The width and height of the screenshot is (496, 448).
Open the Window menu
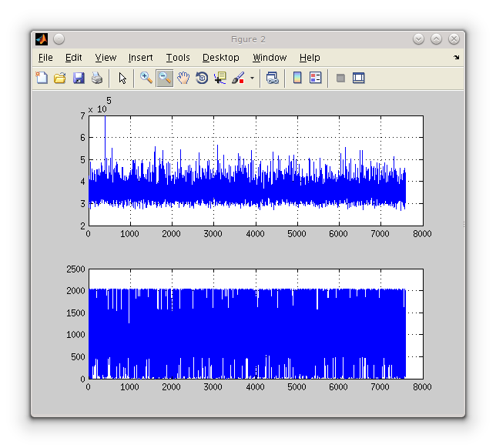[270, 58]
